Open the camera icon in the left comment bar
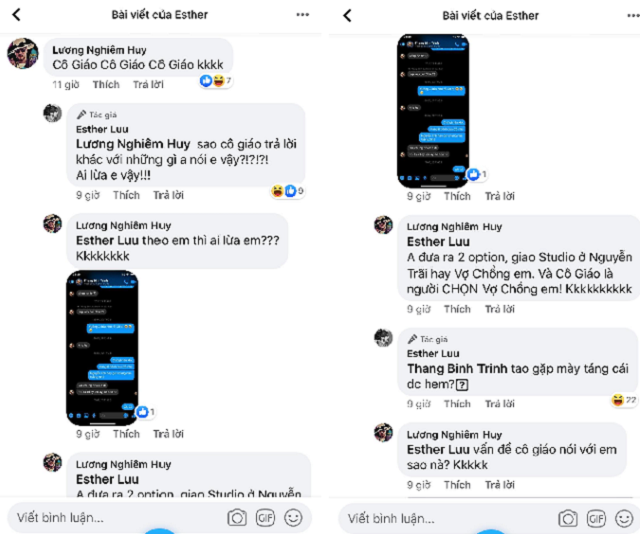Image resolution: width=640 pixels, height=534 pixels. click(x=237, y=518)
